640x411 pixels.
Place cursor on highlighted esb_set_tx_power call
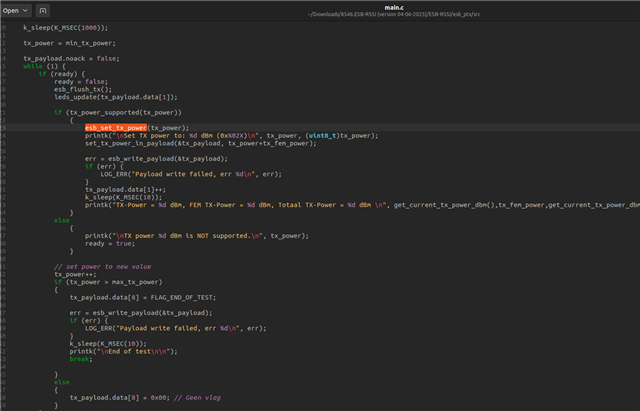click(116, 128)
